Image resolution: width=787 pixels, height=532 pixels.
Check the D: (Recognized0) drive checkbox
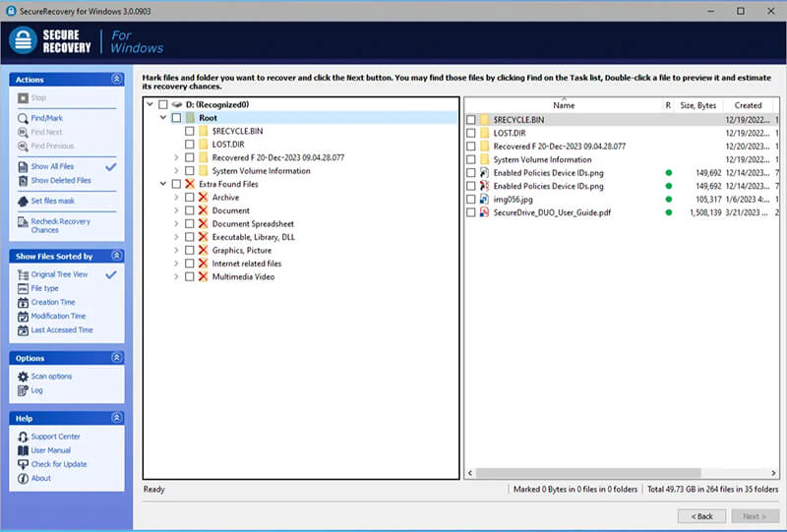pyautogui.click(x=162, y=104)
